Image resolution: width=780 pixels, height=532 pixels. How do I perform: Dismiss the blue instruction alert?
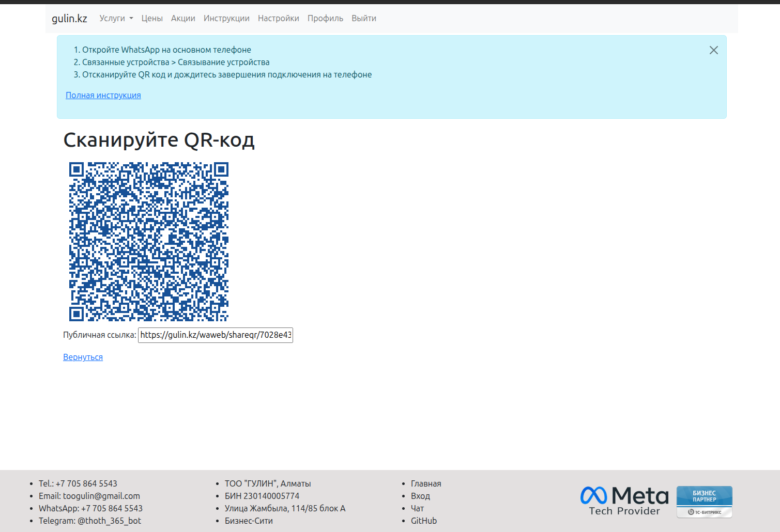(714, 50)
